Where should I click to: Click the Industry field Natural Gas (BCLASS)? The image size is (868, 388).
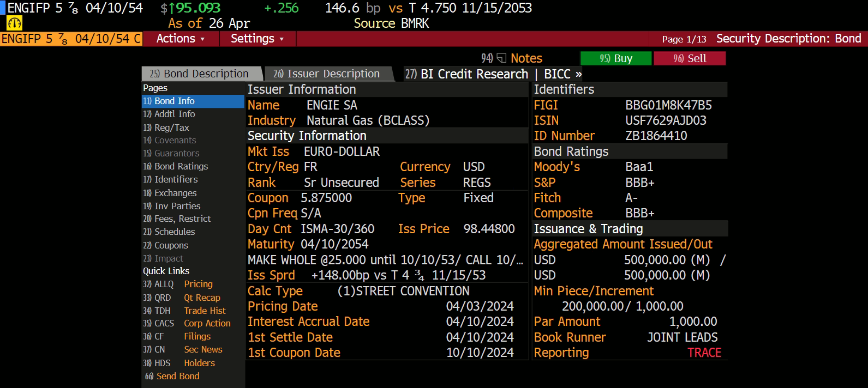tap(368, 120)
